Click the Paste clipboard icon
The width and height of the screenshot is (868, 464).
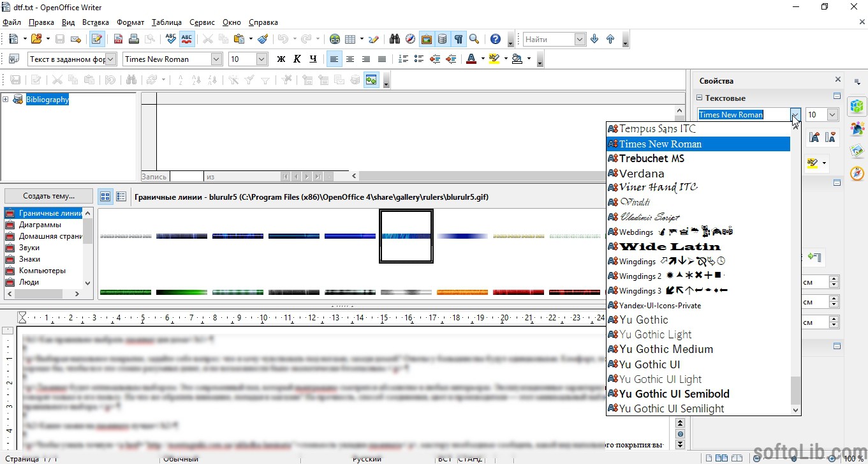click(x=239, y=40)
